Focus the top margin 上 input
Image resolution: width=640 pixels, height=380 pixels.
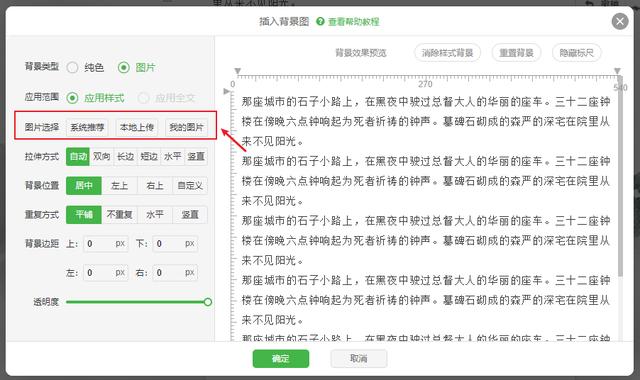(106, 244)
